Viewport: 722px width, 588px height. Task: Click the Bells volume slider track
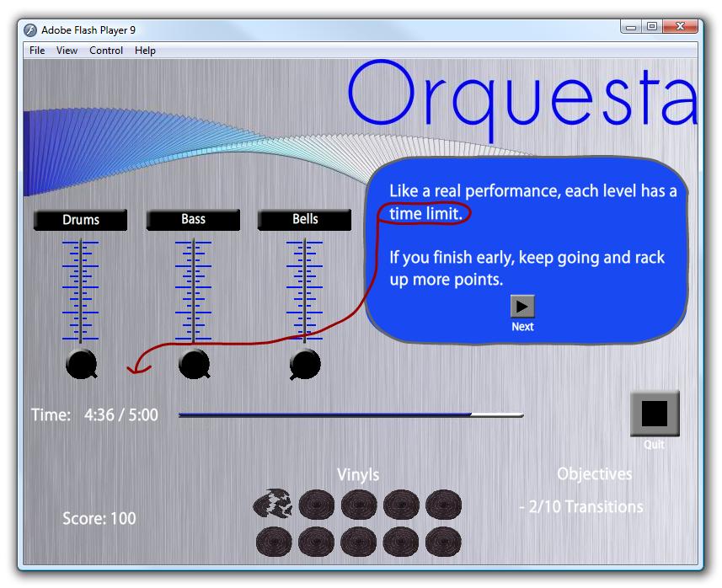[304, 291]
